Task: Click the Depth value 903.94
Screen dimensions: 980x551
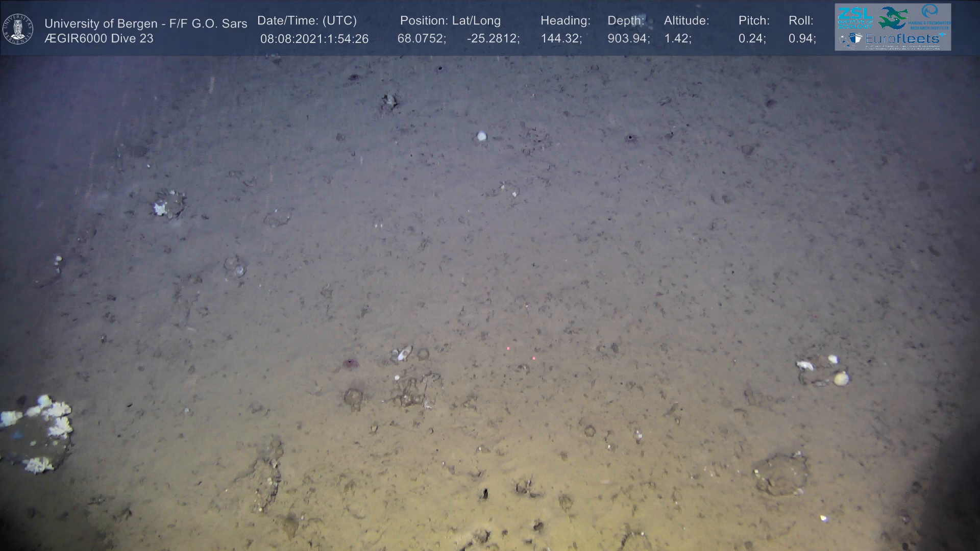Action: tap(628, 39)
